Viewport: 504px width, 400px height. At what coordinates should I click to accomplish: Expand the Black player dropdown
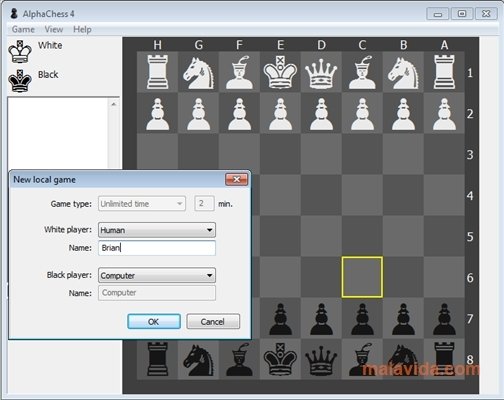(x=157, y=275)
